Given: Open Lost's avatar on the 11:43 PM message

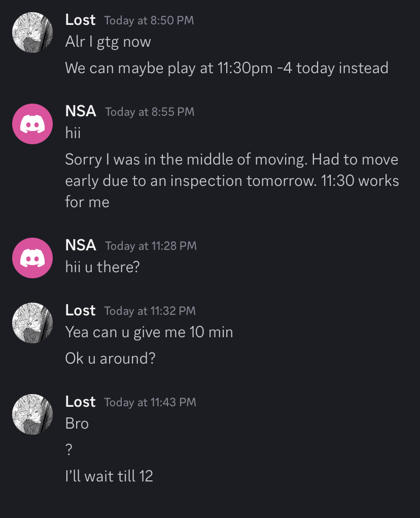Looking at the screenshot, I should (x=32, y=414).
